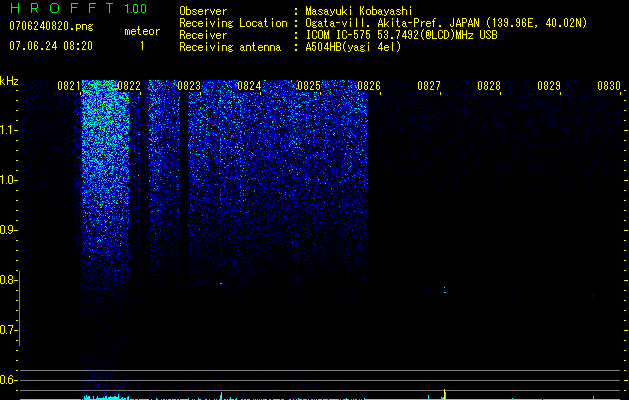Click the 0825 time marker
The width and height of the screenshot is (629, 400).
click(x=309, y=86)
